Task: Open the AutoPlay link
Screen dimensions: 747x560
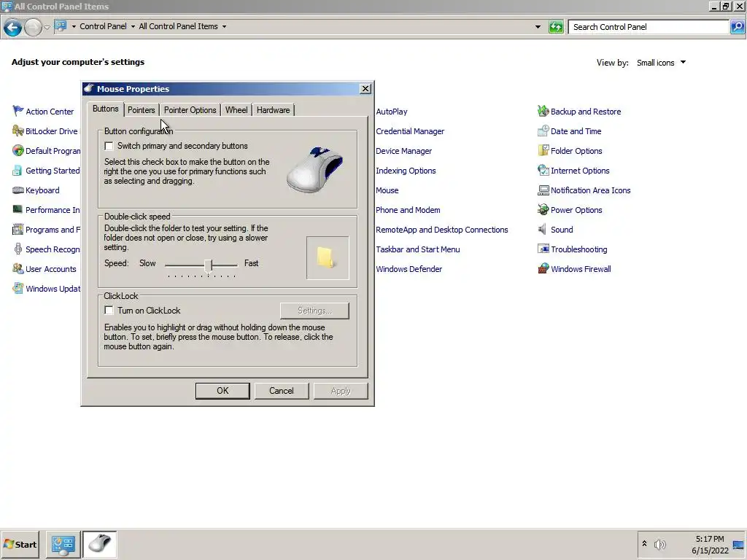Action: click(392, 112)
